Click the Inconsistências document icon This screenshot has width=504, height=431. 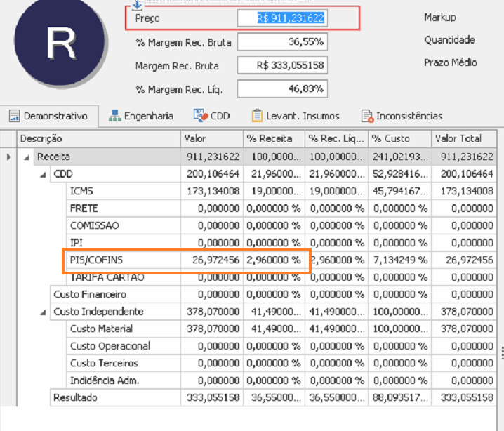click(x=367, y=116)
